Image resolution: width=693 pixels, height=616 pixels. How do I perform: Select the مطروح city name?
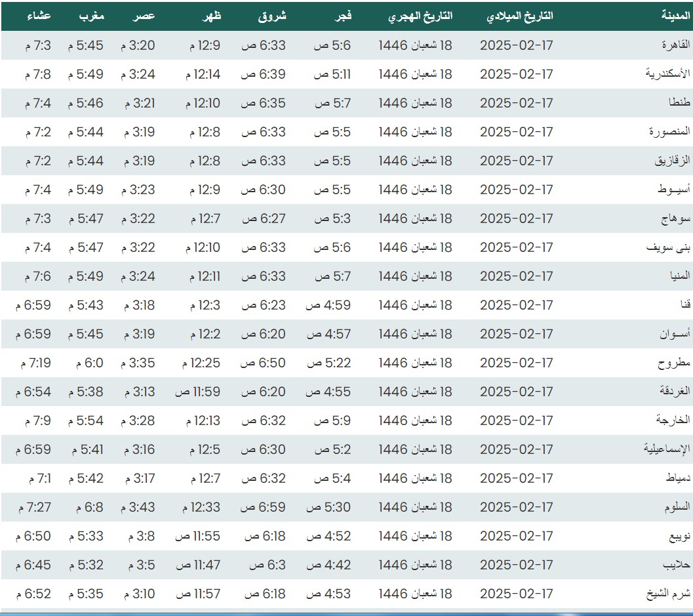click(x=675, y=363)
